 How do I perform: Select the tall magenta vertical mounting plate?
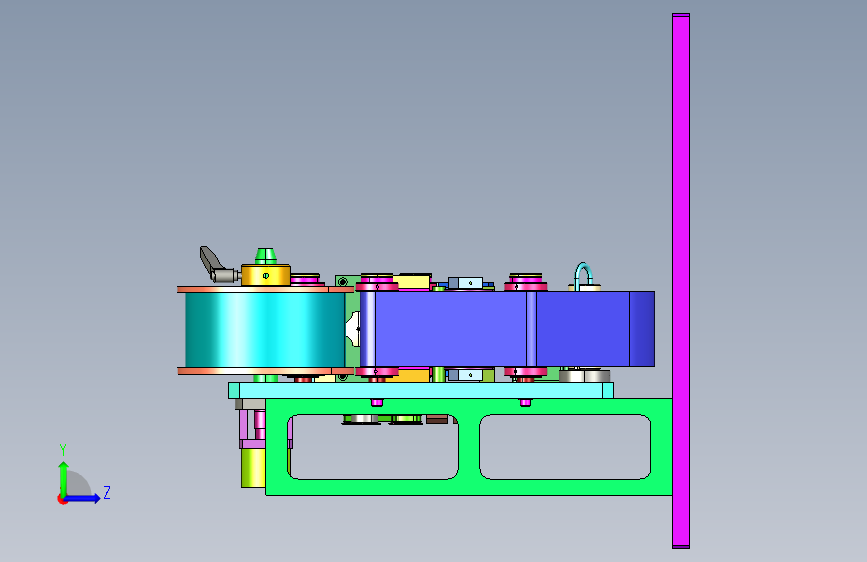point(681,281)
